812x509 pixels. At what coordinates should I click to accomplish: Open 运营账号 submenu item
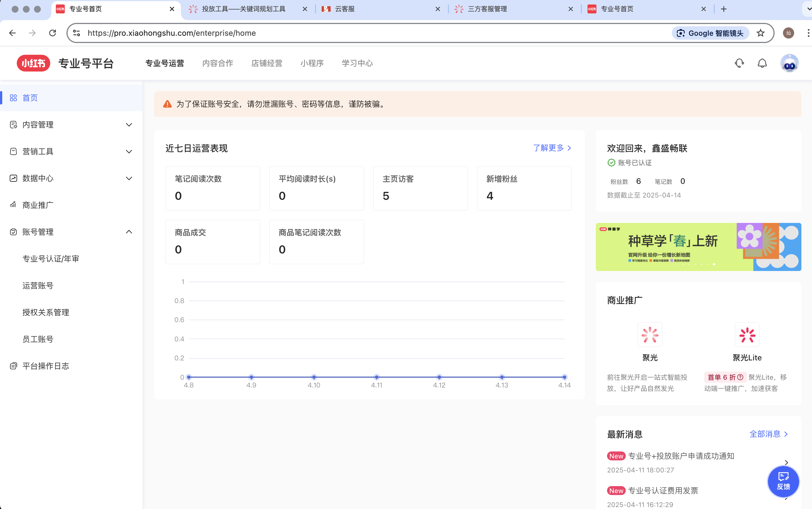click(38, 286)
